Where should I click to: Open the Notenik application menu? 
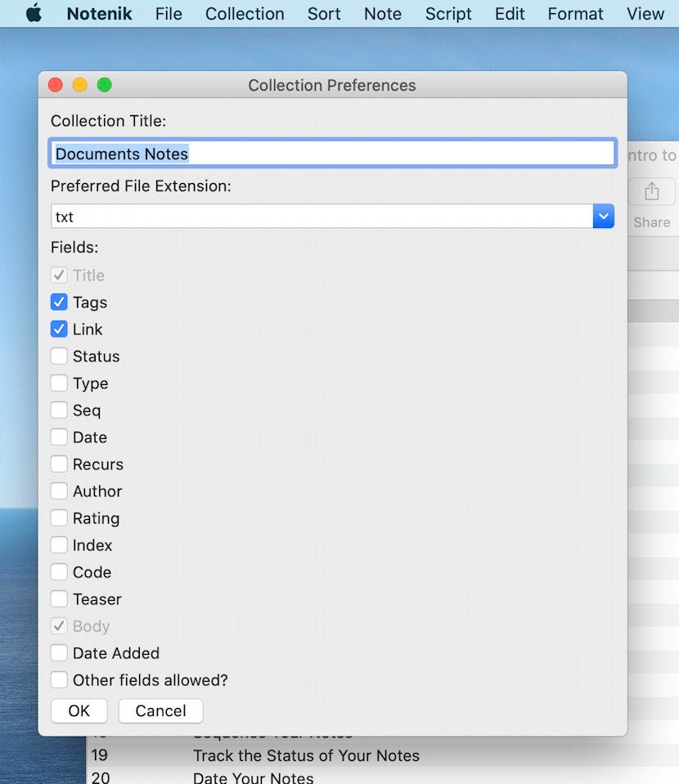point(99,14)
